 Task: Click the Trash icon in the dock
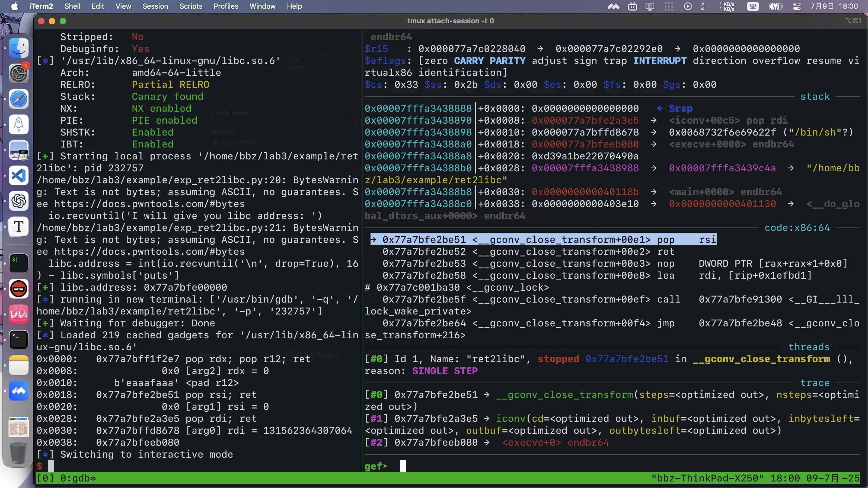point(18,453)
